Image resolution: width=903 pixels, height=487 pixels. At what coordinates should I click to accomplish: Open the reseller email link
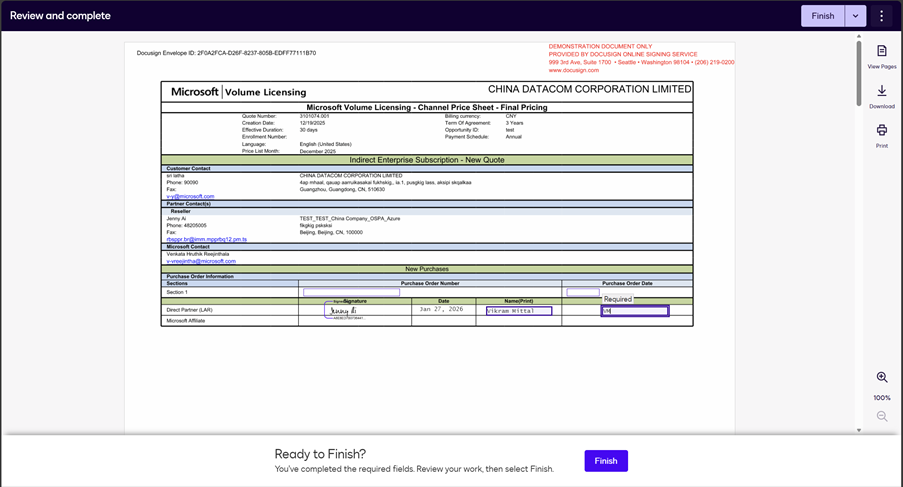pyautogui.click(x=206, y=239)
